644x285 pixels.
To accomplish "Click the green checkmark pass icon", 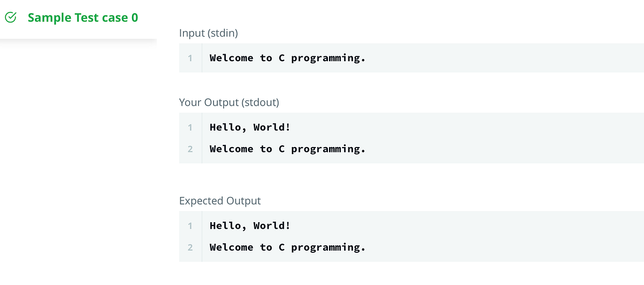I will point(11,18).
